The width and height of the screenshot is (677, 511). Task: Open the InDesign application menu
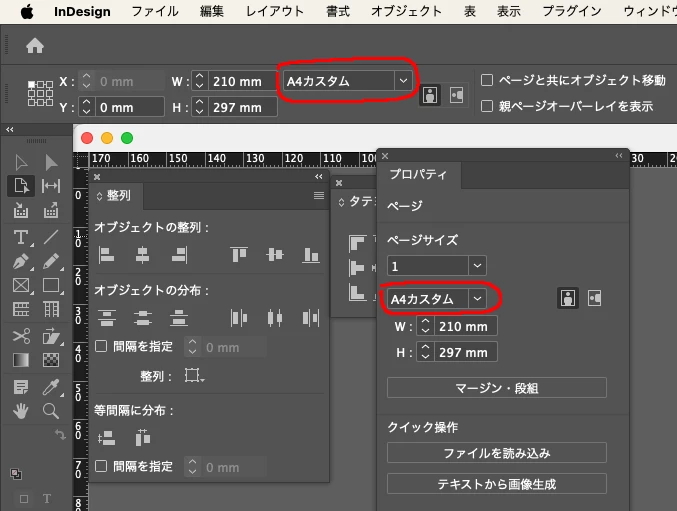point(82,12)
